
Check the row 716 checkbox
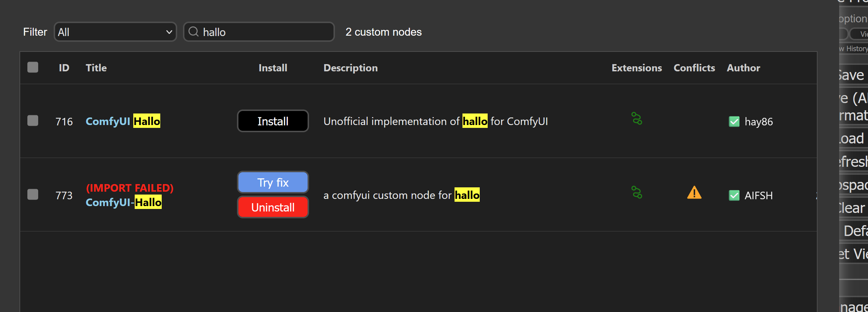[33, 121]
